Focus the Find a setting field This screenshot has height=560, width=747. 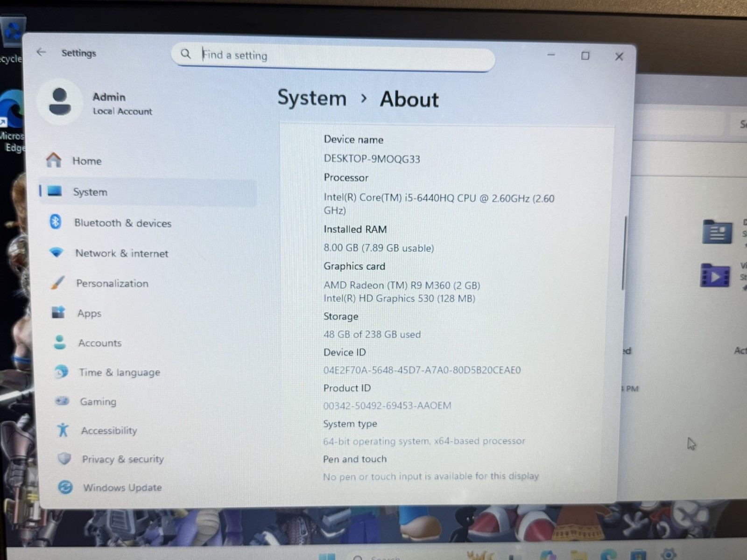(x=333, y=56)
